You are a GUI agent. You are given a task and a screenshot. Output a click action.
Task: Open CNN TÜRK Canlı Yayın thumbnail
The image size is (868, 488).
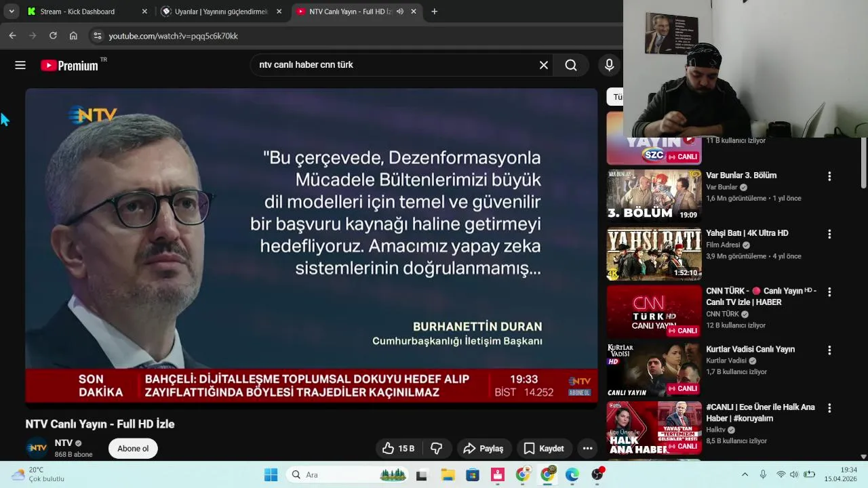pyautogui.click(x=654, y=312)
